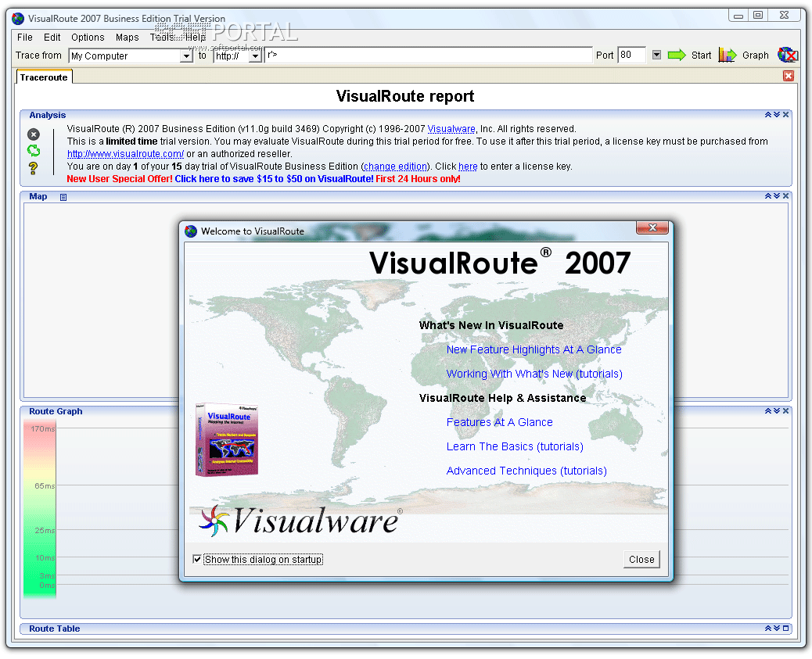Open the Tools menu
The width and height of the screenshot is (812, 659).
(x=162, y=38)
